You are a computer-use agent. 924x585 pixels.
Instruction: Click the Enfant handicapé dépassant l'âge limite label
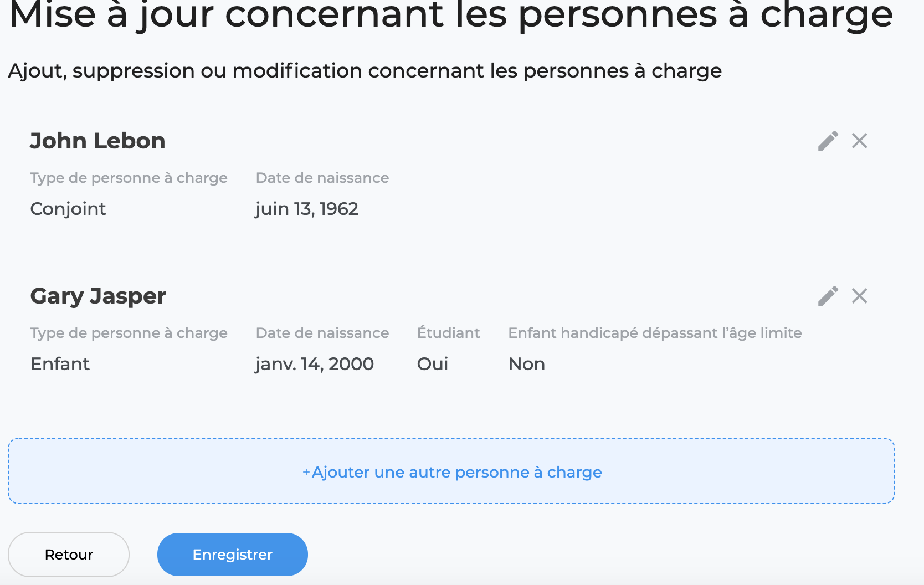[x=655, y=333]
